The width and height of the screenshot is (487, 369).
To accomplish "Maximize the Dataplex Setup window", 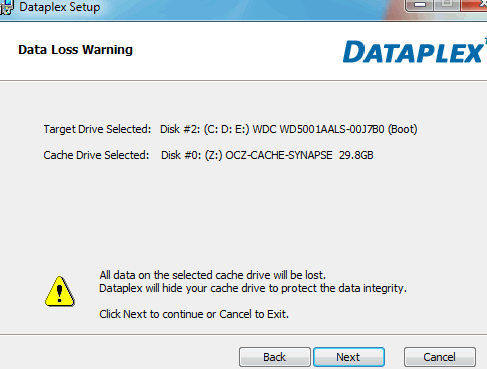I will click(x=447, y=5).
